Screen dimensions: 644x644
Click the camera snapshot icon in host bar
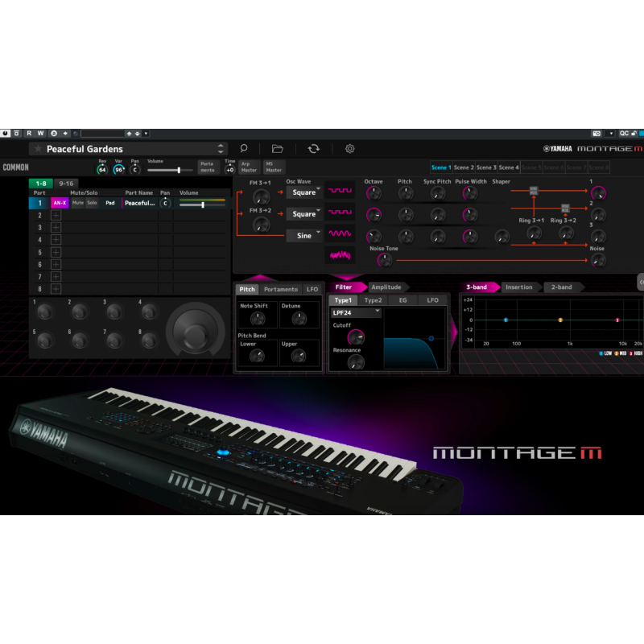click(597, 133)
